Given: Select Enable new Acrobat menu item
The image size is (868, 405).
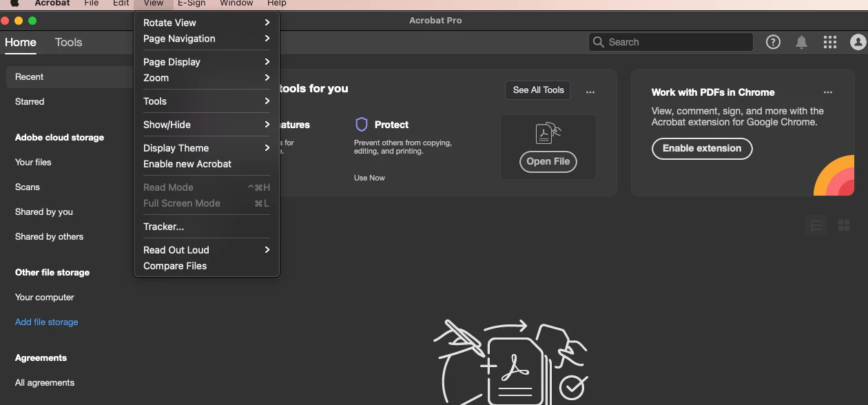Looking at the screenshot, I should 206,164.
